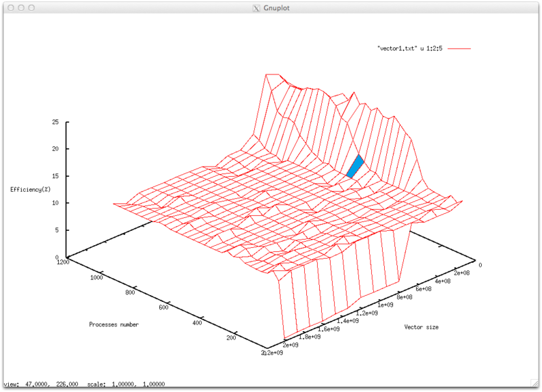Click the 15 tick on the efficiency axis
Viewport: 542px width, 392px height.
pos(56,176)
